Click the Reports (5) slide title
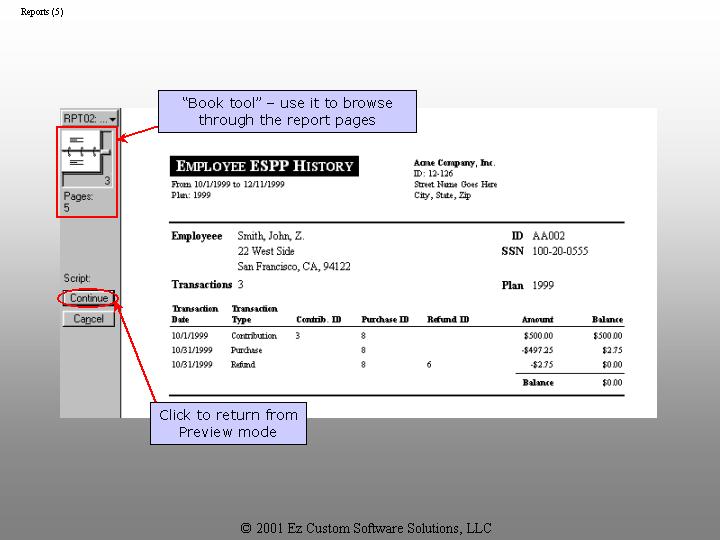 (42, 11)
